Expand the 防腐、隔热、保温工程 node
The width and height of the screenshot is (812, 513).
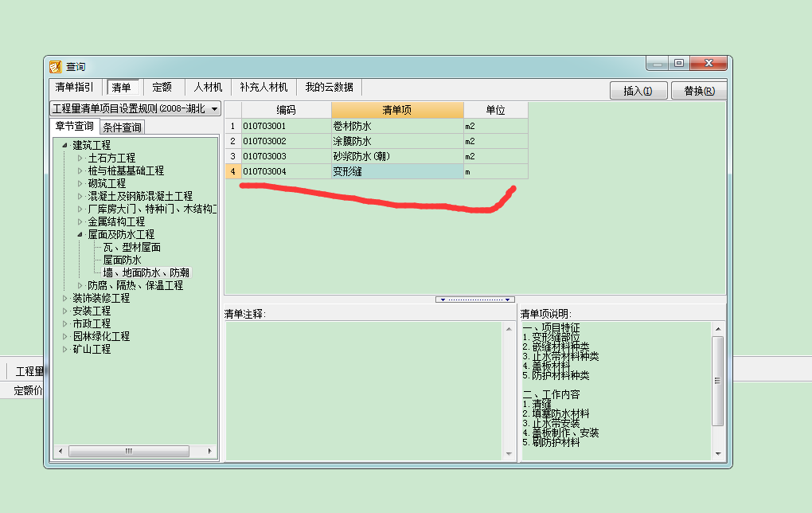pos(80,285)
